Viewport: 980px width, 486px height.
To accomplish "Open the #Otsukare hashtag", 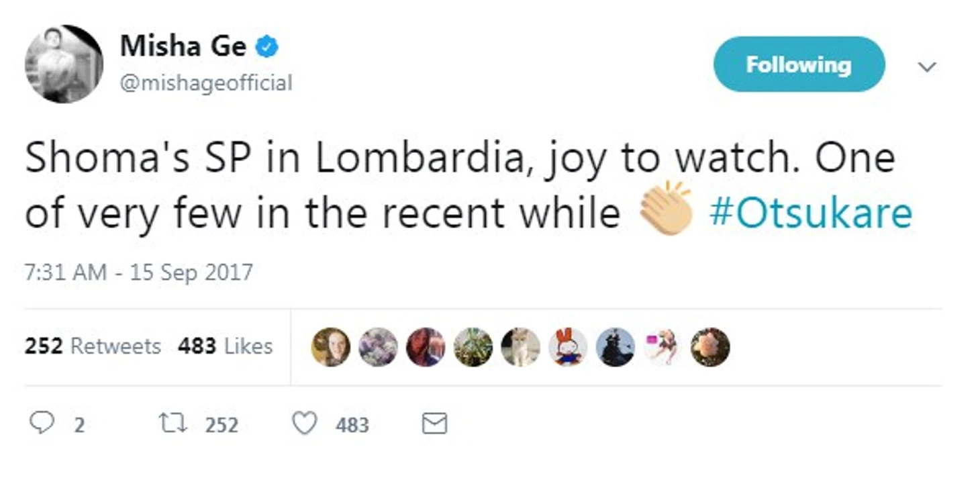I will coord(810,213).
